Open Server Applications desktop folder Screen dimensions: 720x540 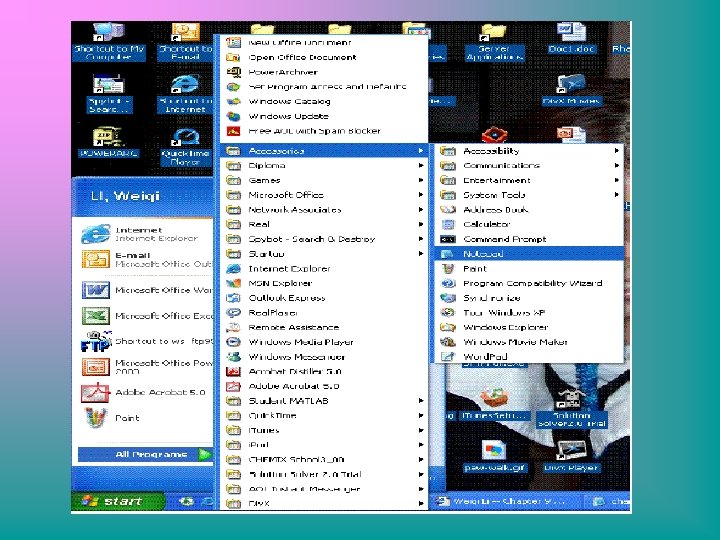point(494,42)
